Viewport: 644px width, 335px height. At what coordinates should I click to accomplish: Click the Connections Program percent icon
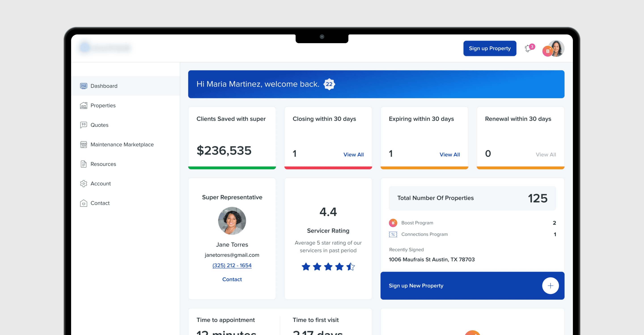[393, 234]
